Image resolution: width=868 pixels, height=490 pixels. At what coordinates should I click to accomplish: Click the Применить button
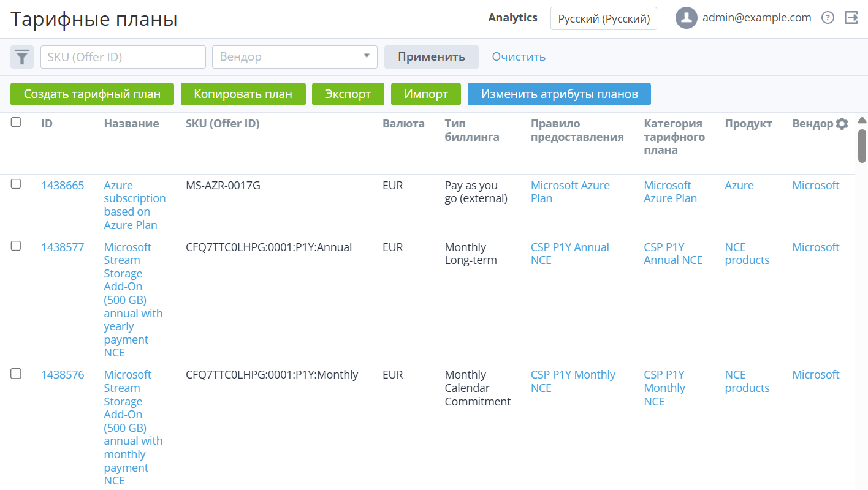pyautogui.click(x=432, y=57)
